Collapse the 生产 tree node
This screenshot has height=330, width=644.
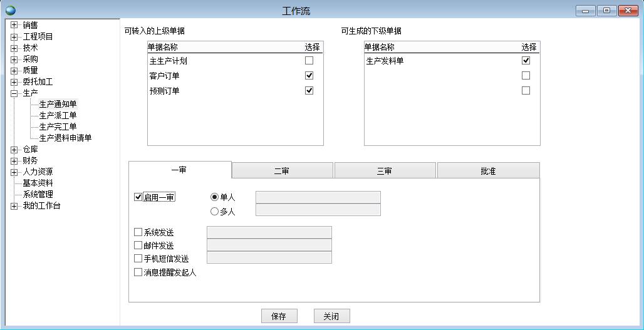point(14,93)
